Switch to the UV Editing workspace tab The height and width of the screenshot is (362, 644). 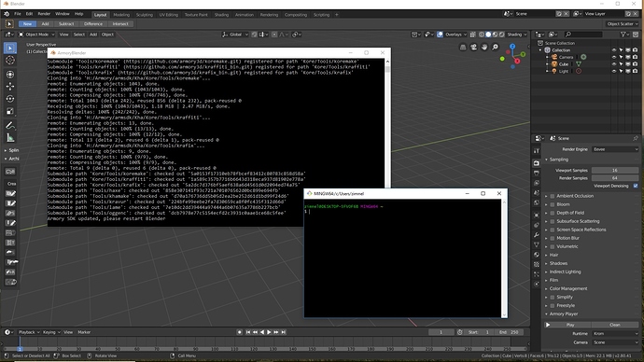coord(169,15)
